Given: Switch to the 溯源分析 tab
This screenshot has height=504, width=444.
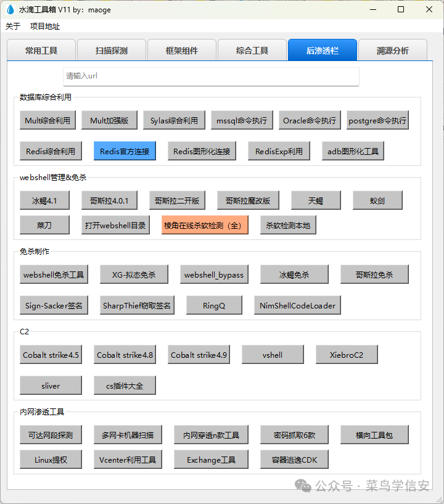Looking at the screenshot, I should pyautogui.click(x=393, y=51).
